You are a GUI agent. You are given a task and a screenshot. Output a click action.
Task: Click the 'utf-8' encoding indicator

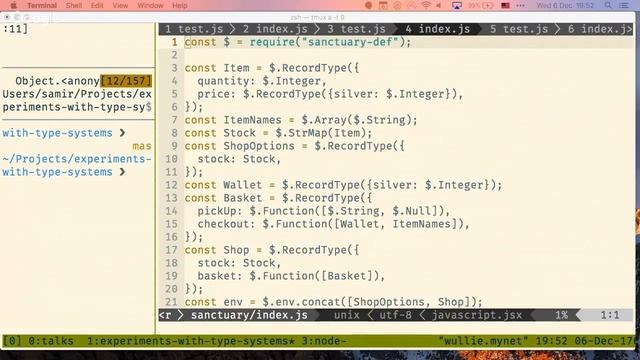[x=396, y=315]
